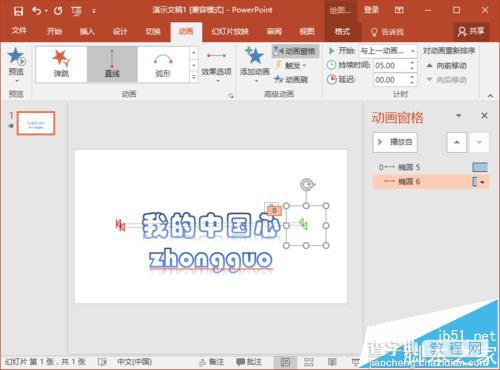Open quick access toolbar customize arrow
This screenshot has width=500, height=370.
[94, 11]
